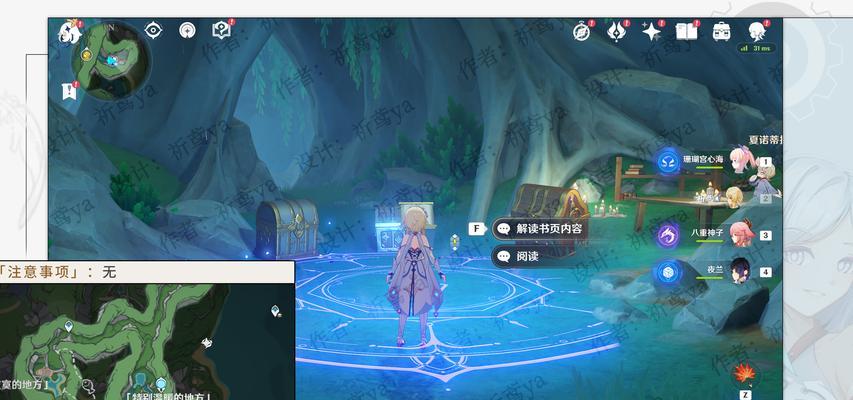The width and height of the screenshot is (853, 400).
Task: Click 八重神子 character portrait
Action: pos(742,234)
